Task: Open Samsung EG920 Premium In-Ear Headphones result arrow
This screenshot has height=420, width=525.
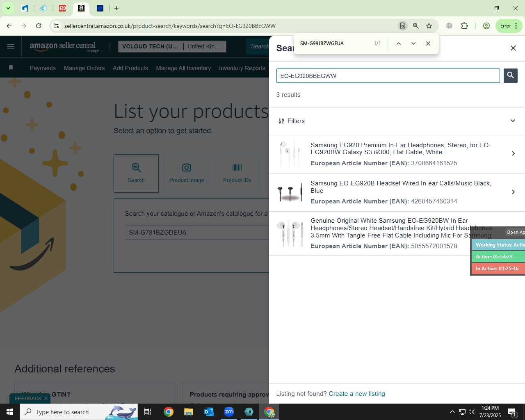Action: pyautogui.click(x=513, y=153)
